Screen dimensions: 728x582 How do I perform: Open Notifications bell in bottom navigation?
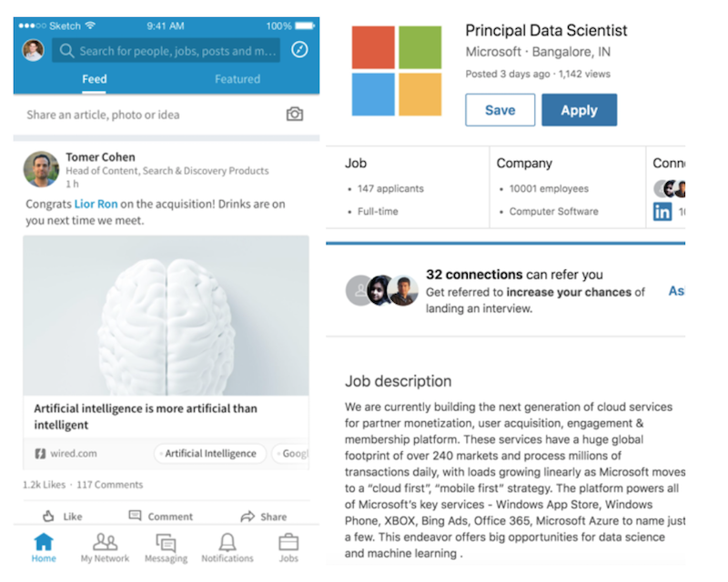pos(227,547)
